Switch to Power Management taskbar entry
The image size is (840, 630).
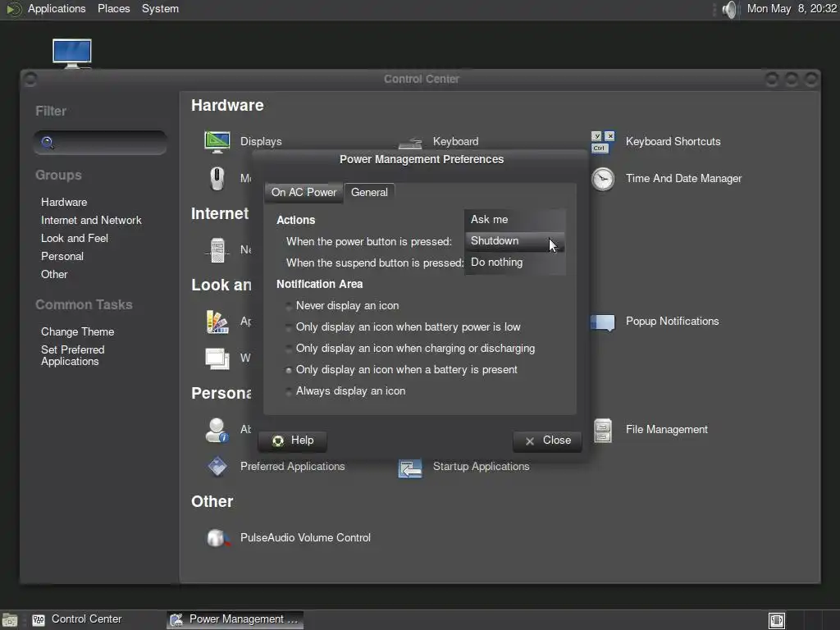pyautogui.click(x=235, y=620)
